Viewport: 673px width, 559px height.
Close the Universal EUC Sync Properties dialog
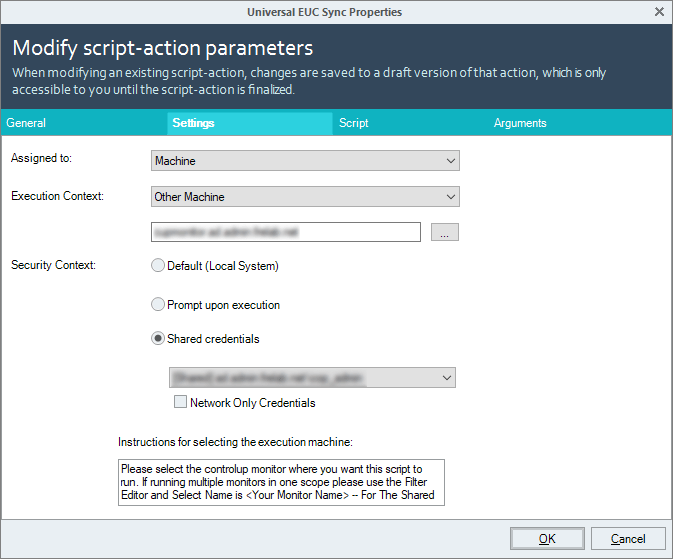659,12
